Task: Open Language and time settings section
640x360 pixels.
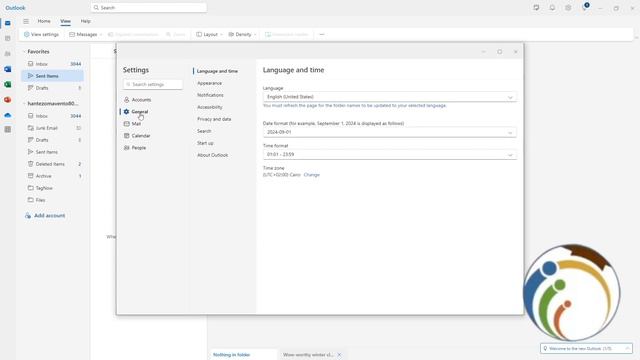Action: [217, 71]
